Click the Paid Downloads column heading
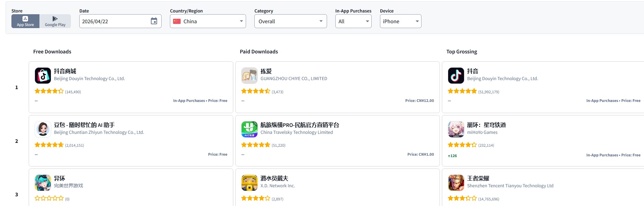The image size is (644, 206). (x=259, y=52)
